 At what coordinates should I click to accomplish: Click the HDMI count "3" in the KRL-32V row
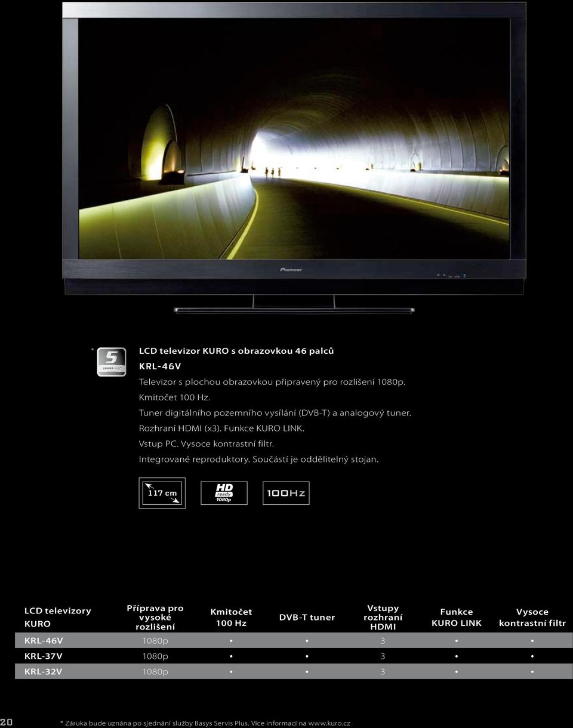(383, 672)
